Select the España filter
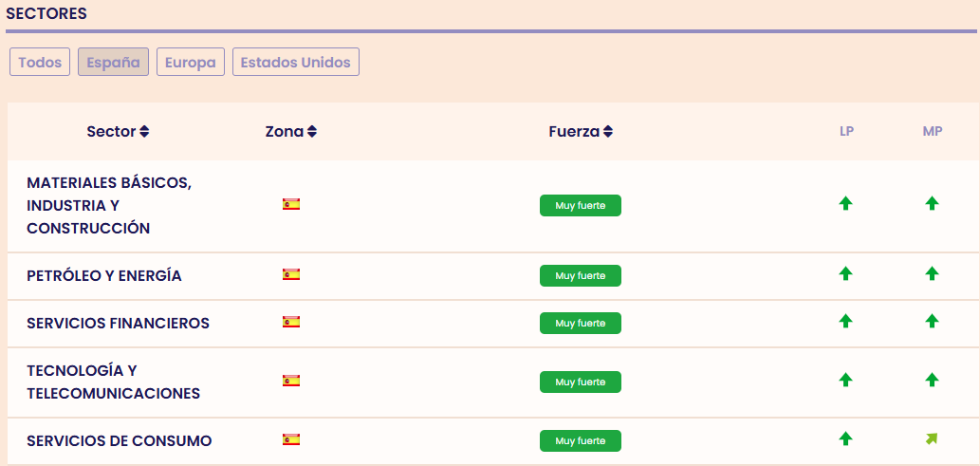Screen dimensions: 980x466 113,63
